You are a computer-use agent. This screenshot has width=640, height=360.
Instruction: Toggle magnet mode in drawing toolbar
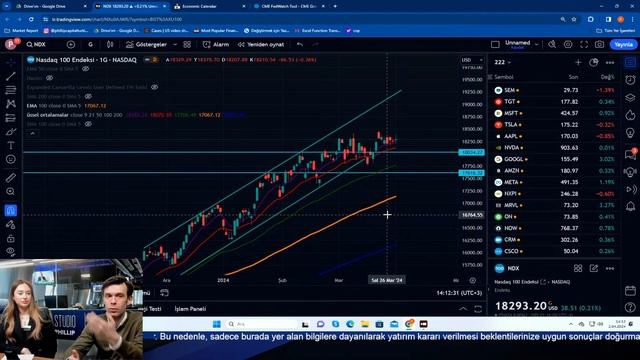click(x=11, y=210)
